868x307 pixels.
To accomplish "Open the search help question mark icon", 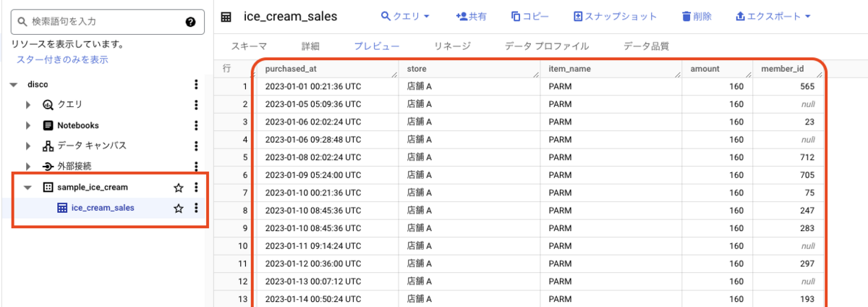I will click(x=190, y=22).
